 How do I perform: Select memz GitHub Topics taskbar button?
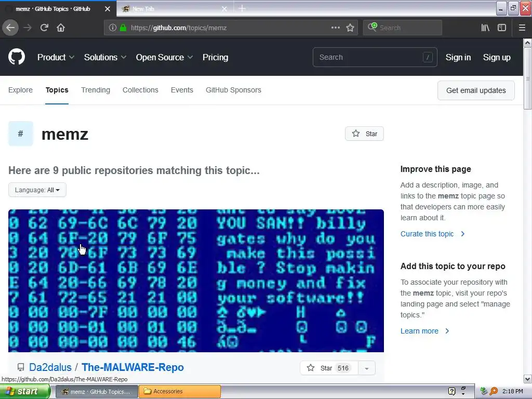pyautogui.click(x=96, y=392)
